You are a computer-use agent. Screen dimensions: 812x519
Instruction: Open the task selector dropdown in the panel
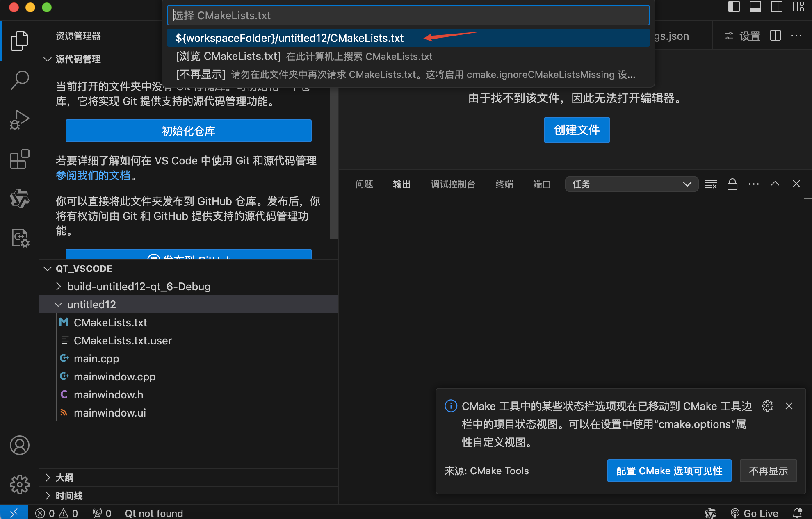pyautogui.click(x=632, y=184)
